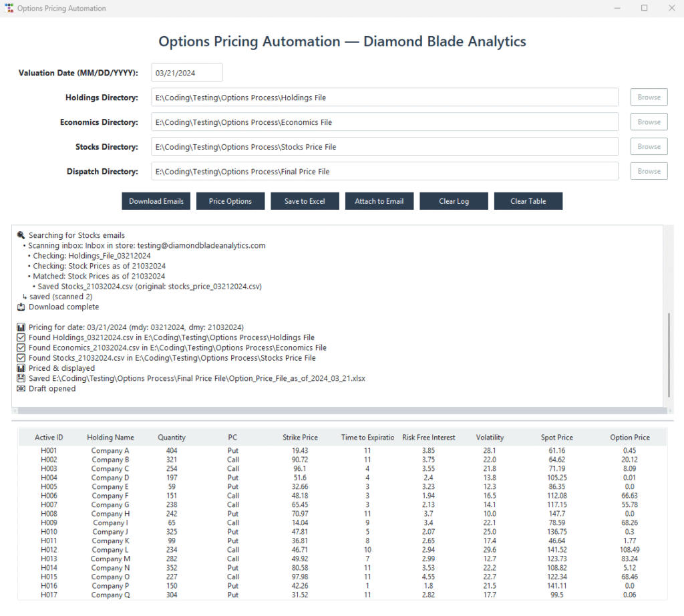
Task: Click into the Dispatch Directory path field
Action: (x=385, y=172)
